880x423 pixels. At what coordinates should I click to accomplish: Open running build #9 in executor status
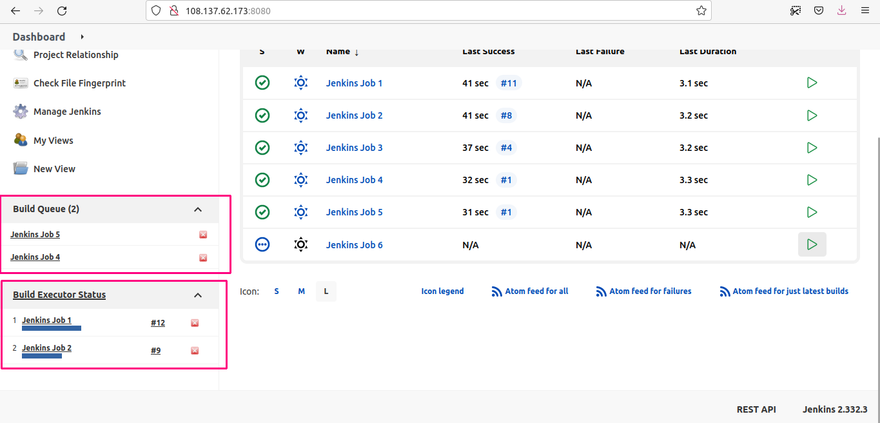(x=155, y=351)
